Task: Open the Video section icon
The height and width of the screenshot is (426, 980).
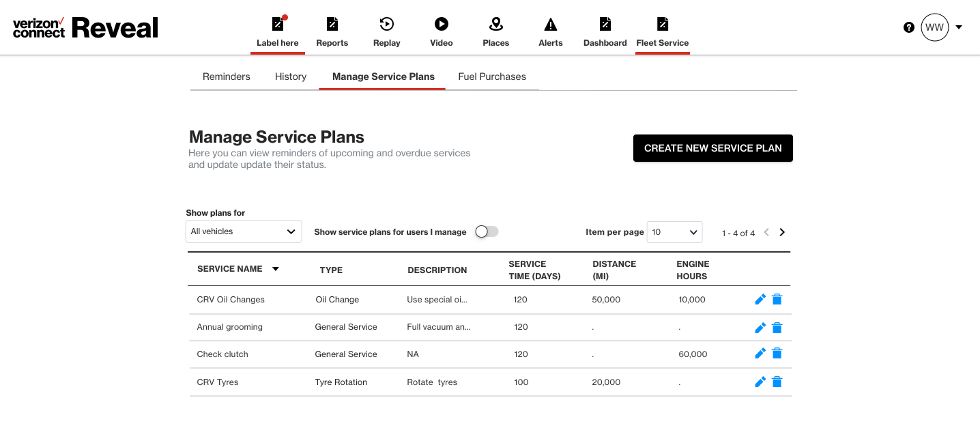Action: (442, 24)
